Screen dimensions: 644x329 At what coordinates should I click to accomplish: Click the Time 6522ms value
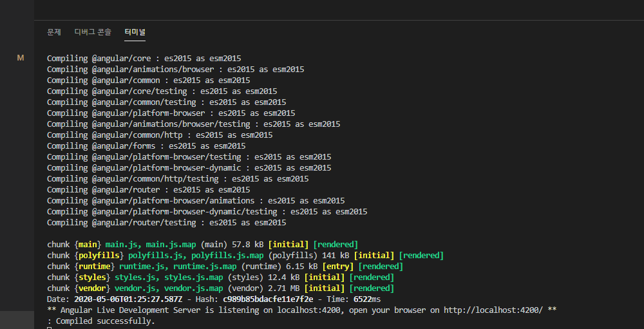[367, 299]
